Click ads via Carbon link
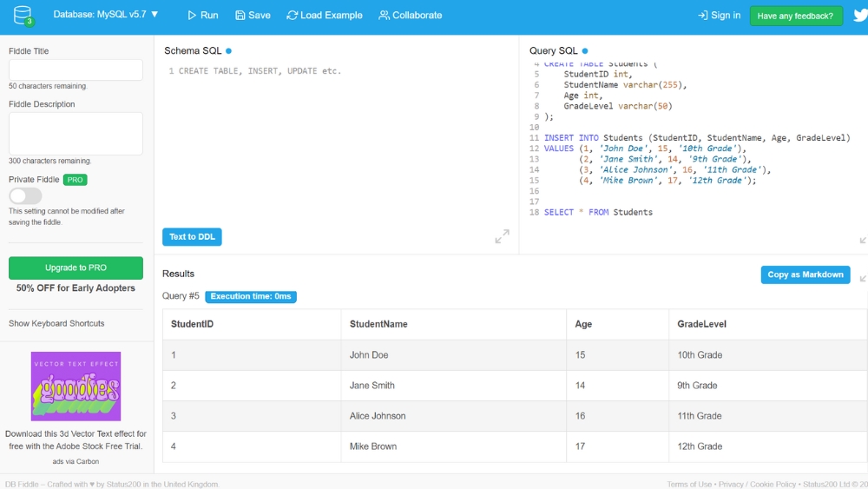 (76, 461)
